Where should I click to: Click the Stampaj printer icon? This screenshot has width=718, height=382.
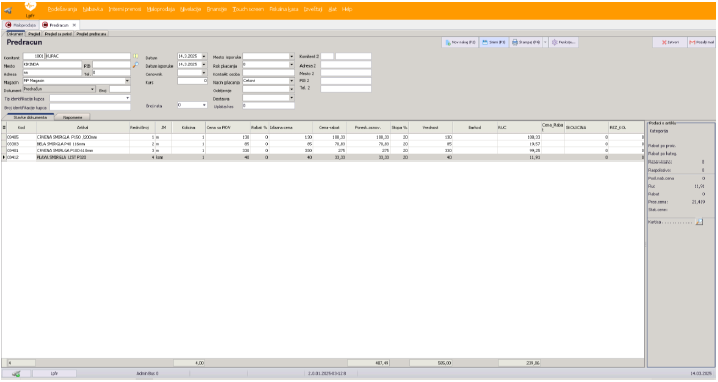515,42
